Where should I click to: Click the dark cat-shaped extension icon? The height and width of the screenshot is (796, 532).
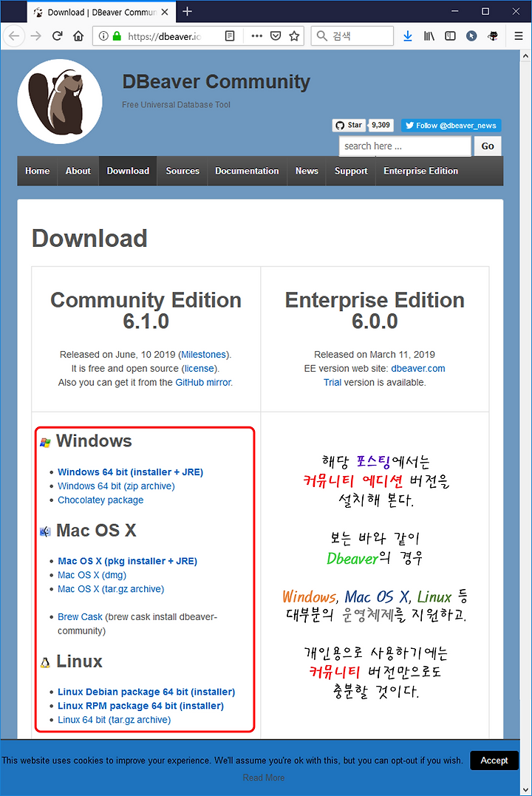pyautogui.click(x=492, y=36)
